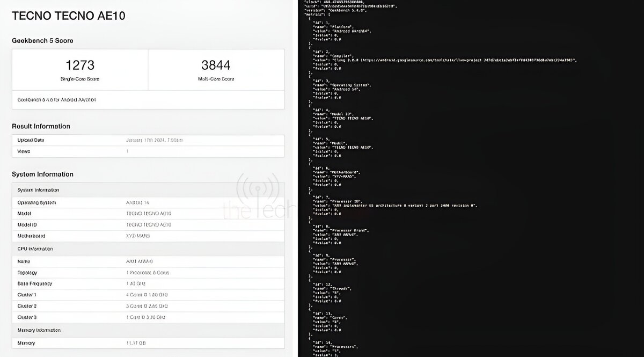Click the motherboard value XYZ-MARS
Screen dimensions: 644x357
pyautogui.click(x=138, y=236)
